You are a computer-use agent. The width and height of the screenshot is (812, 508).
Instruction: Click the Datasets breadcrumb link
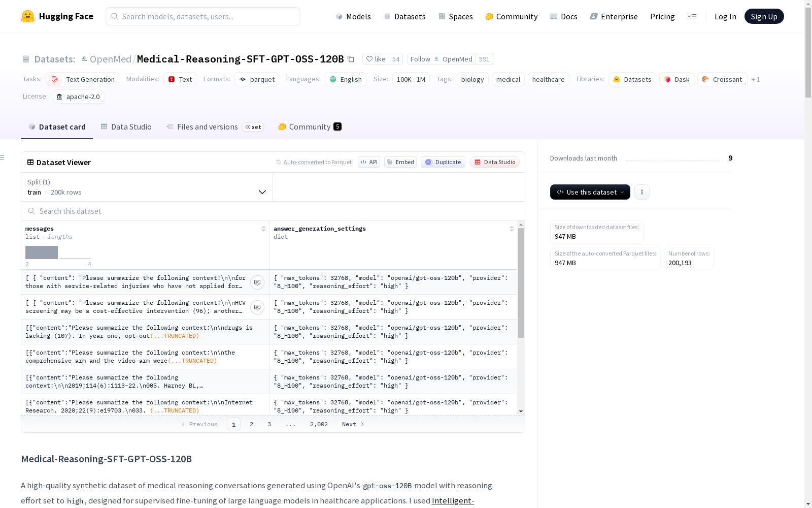[x=55, y=59]
